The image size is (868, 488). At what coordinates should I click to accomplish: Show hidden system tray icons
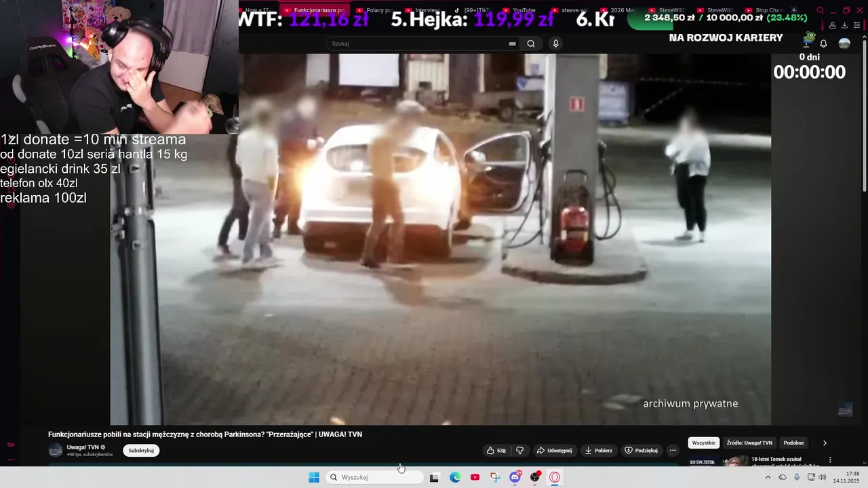point(768,477)
